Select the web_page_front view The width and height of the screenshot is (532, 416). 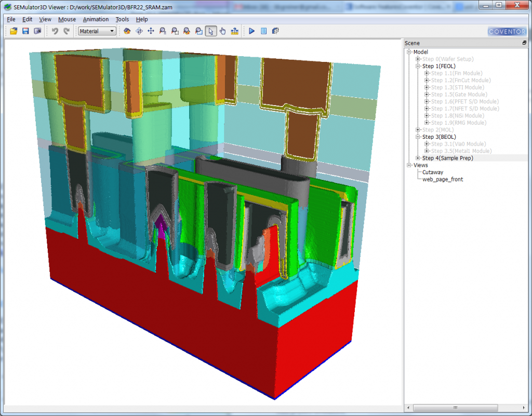(442, 179)
